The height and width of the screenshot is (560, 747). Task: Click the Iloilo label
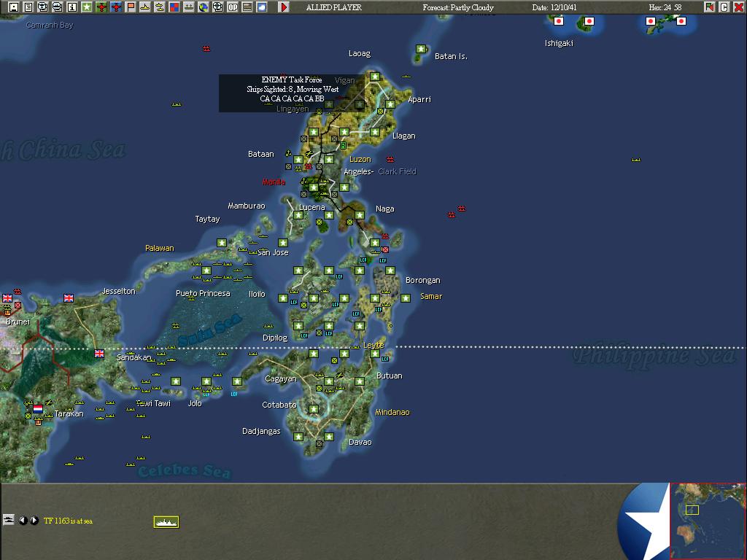(x=257, y=295)
